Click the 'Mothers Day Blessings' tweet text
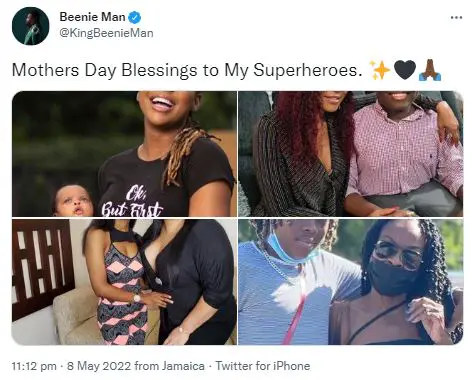This screenshot has height=380, width=472. (187, 71)
